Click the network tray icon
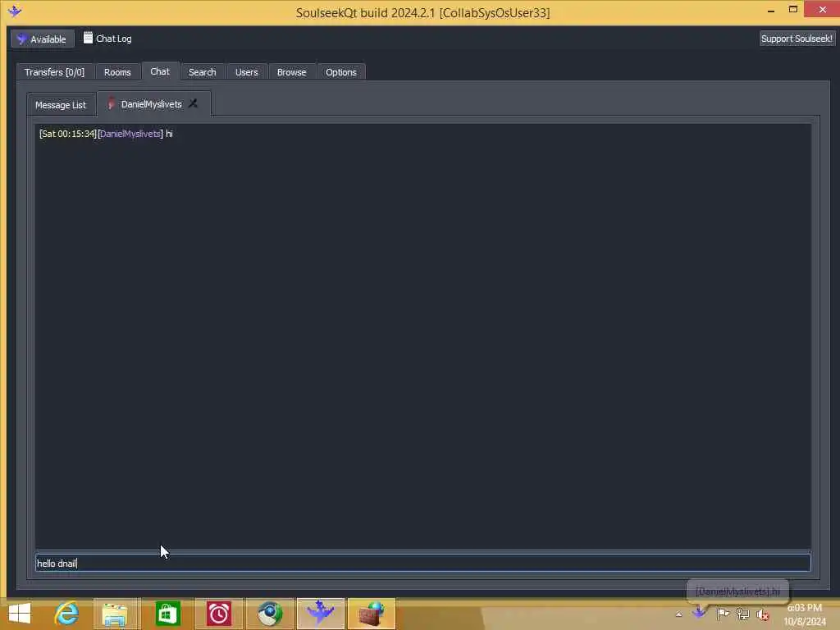Image resolution: width=840 pixels, height=630 pixels. 743,614
